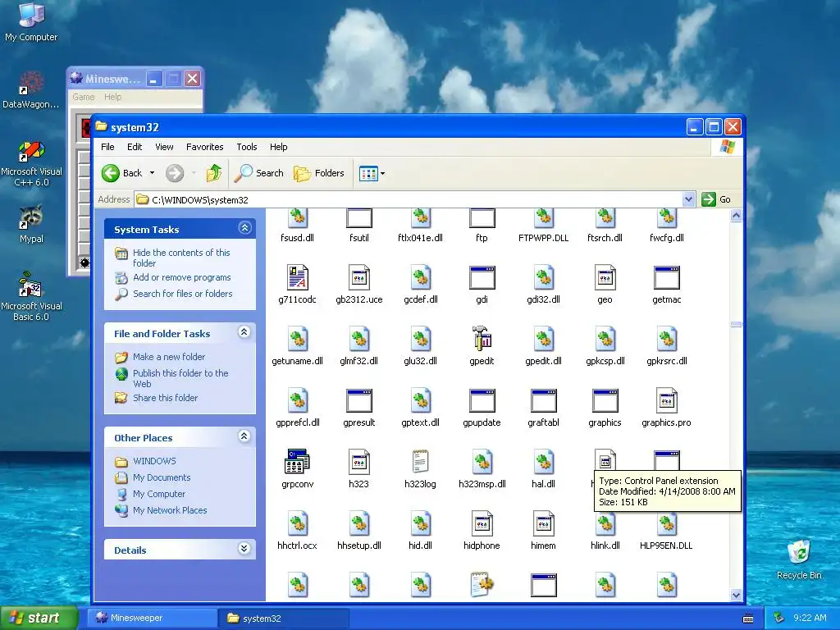
Task: Switch to Minesweeper from the taskbar
Action: pos(152,618)
